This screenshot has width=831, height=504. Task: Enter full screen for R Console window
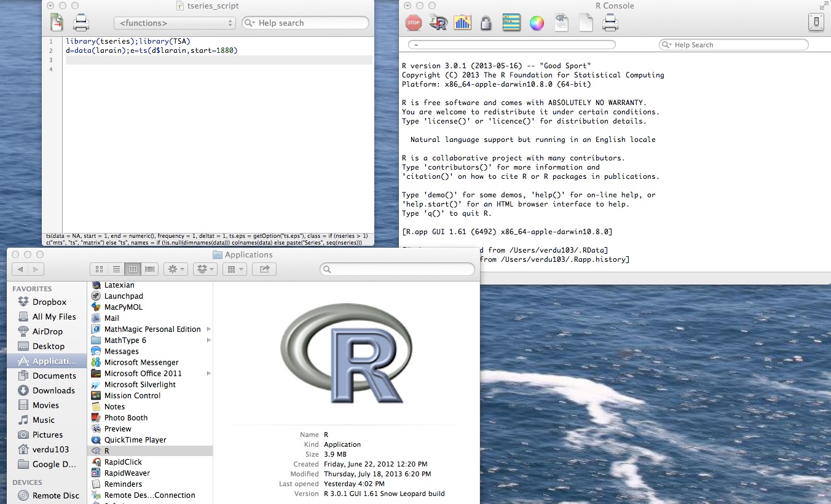(x=823, y=6)
